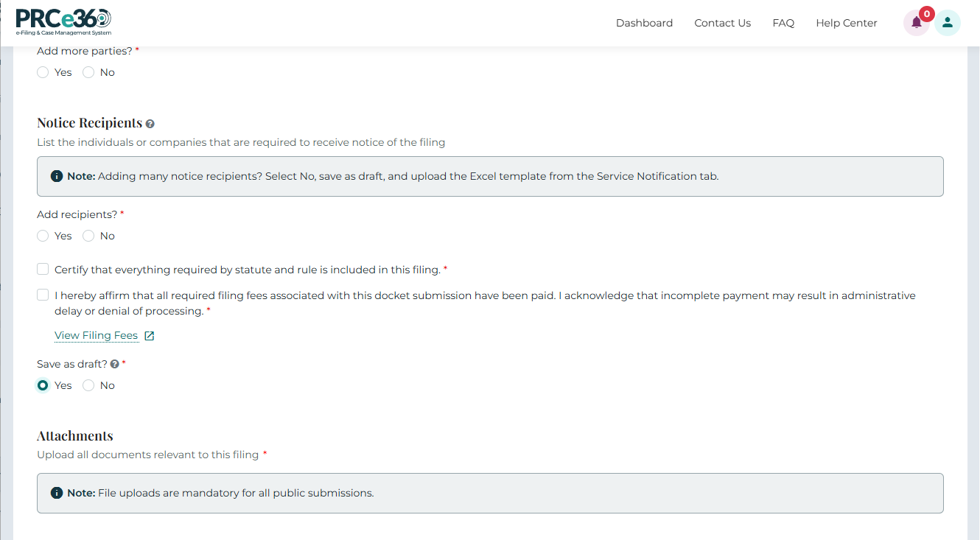Open the user profile avatar icon
980x540 pixels.
tap(947, 23)
